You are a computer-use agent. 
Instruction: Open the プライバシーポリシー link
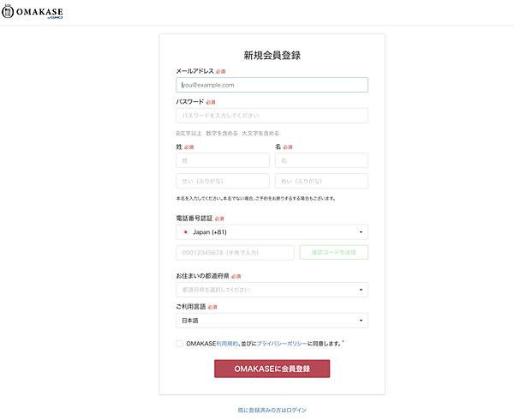pyautogui.click(x=282, y=344)
